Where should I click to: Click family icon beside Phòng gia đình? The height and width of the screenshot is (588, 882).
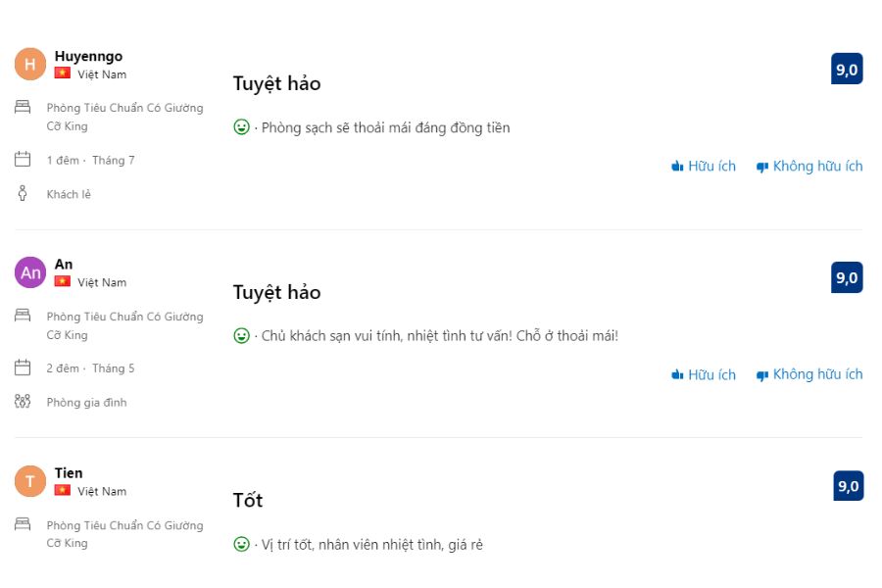(x=23, y=401)
